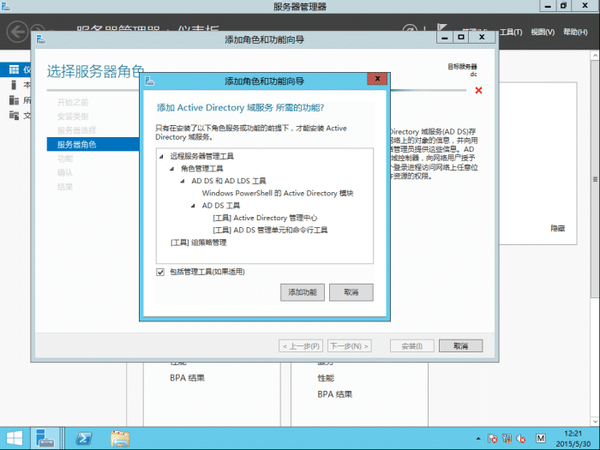Image resolution: width=600 pixels, height=450 pixels.
Task: Select Windows PowerShell 的 Active Directory 模块 row
Action: pyautogui.click(x=277, y=193)
